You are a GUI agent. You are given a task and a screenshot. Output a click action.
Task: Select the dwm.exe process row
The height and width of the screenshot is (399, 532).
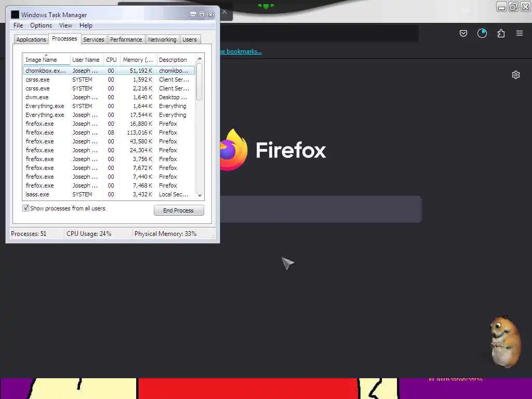pos(109,97)
